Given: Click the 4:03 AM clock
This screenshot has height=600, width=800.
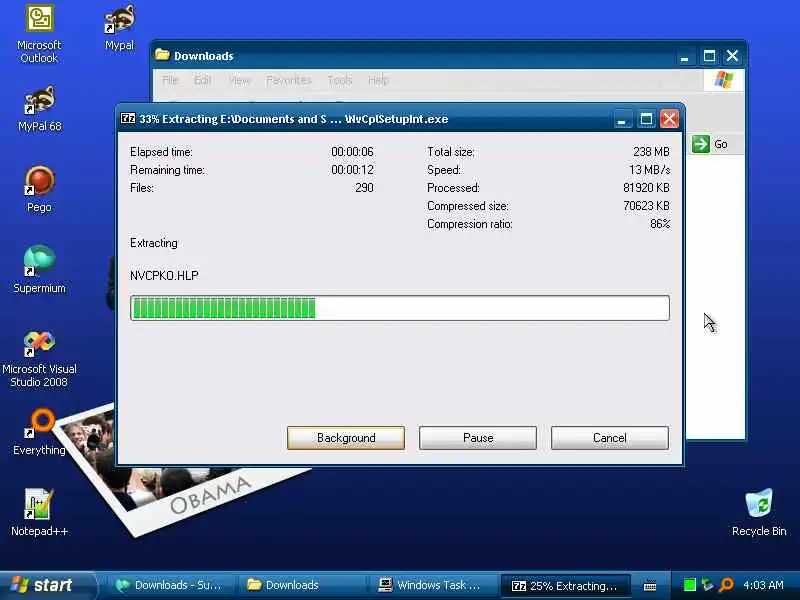Looking at the screenshot, I should tap(763, 585).
